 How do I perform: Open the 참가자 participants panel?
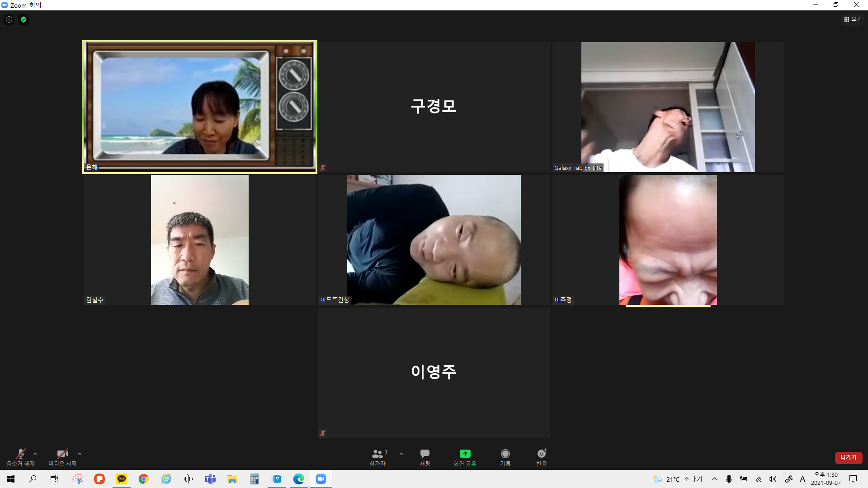click(x=378, y=457)
